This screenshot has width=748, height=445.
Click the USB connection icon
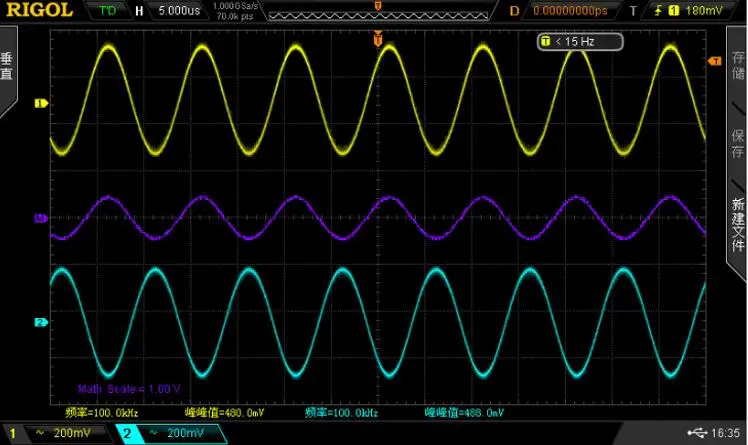pyautogui.click(x=697, y=434)
